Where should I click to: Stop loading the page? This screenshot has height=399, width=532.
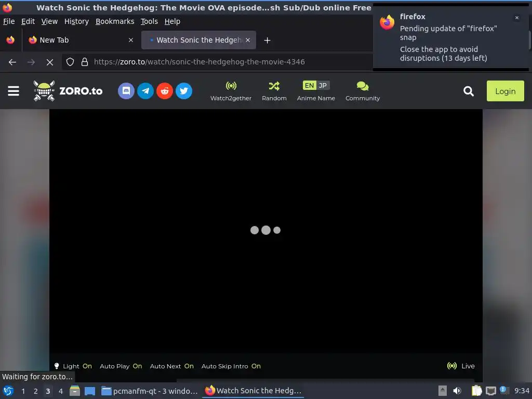[50, 62]
